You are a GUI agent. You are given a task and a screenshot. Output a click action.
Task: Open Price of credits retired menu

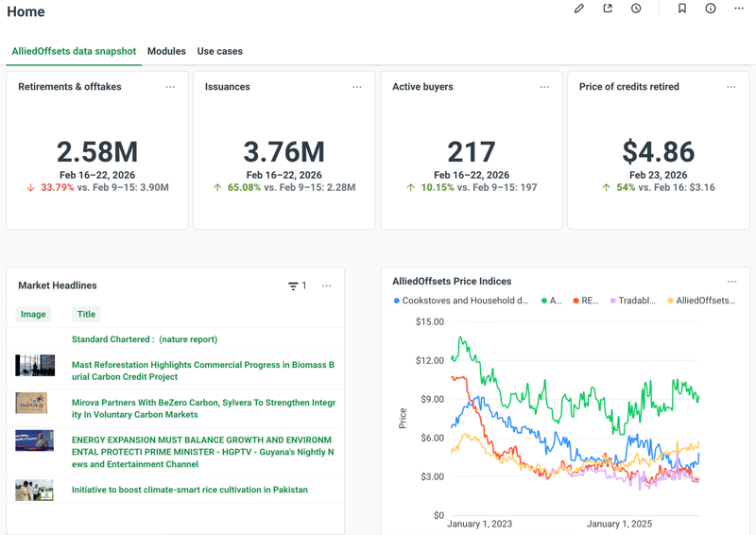coord(731,87)
